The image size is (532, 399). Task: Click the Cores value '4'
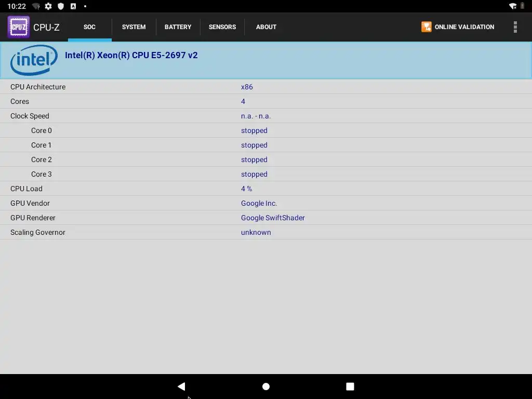click(243, 101)
